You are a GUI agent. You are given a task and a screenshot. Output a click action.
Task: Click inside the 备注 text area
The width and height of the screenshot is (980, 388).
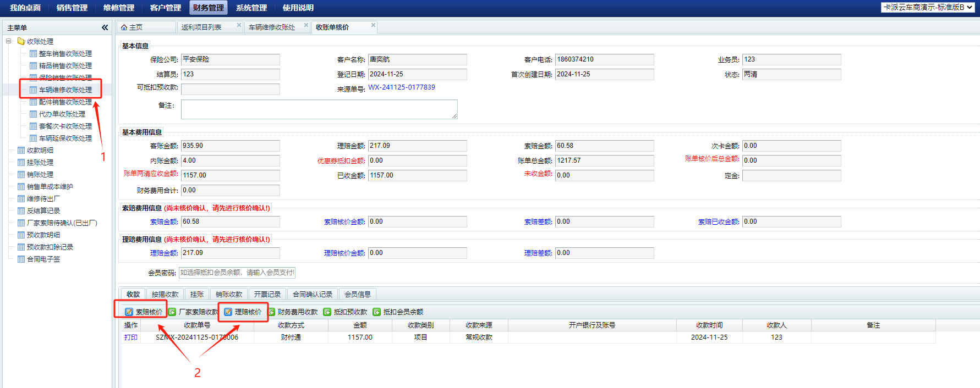[319, 109]
